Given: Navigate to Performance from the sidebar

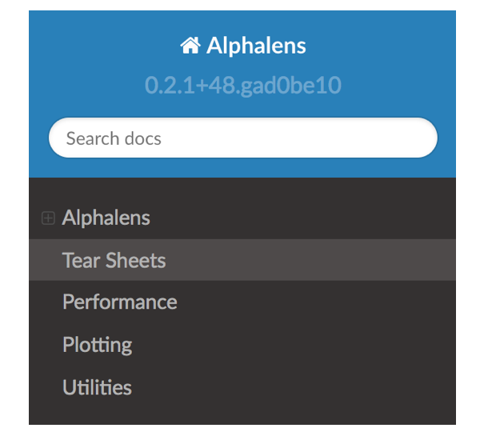Looking at the screenshot, I should pyautogui.click(x=120, y=302).
